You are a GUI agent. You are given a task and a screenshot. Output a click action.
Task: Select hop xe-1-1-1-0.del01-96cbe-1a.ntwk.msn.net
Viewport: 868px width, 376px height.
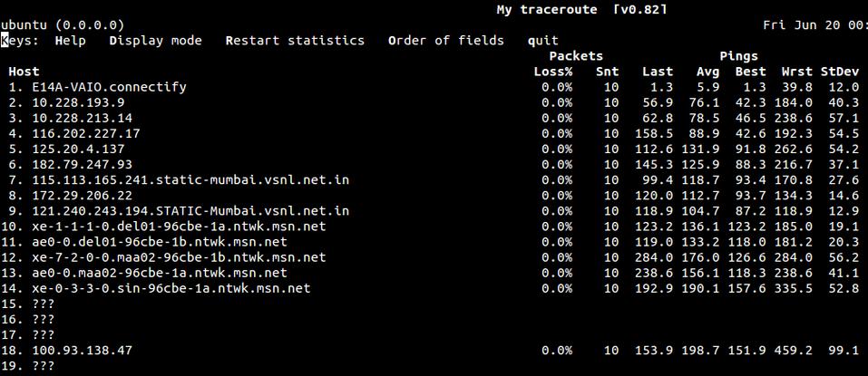click(178, 226)
